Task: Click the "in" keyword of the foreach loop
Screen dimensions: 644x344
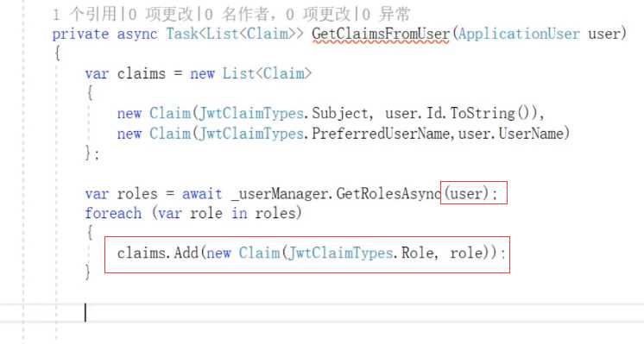Action: (x=239, y=213)
